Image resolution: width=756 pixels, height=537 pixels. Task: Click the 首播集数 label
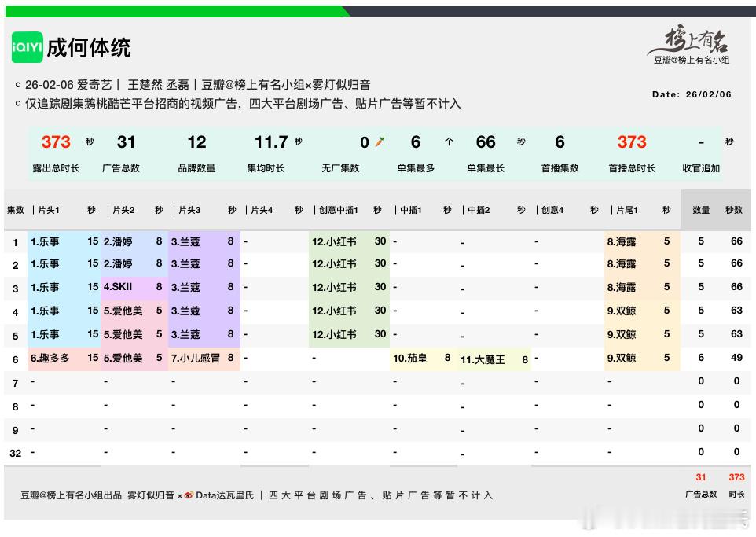(x=560, y=168)
